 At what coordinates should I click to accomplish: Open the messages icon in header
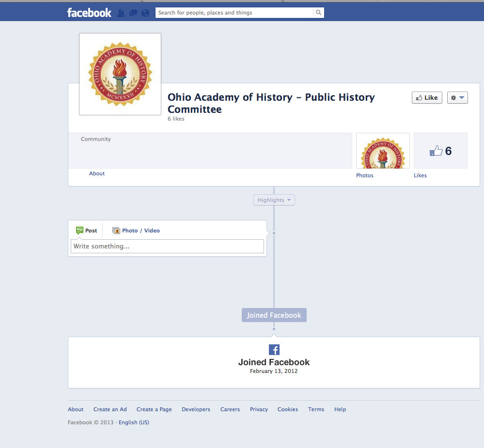click(133, 13)
